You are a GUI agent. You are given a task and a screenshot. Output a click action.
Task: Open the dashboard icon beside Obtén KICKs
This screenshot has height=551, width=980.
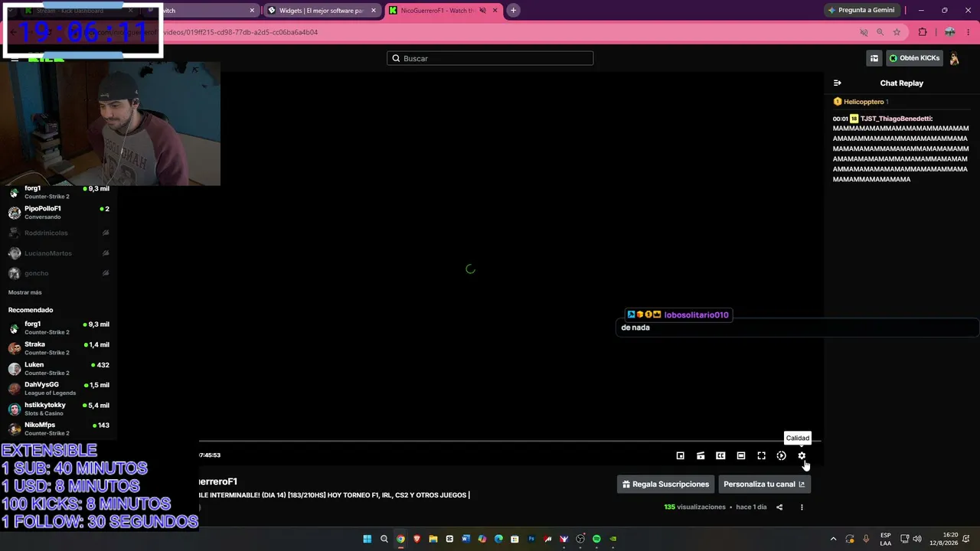(874, 58)
